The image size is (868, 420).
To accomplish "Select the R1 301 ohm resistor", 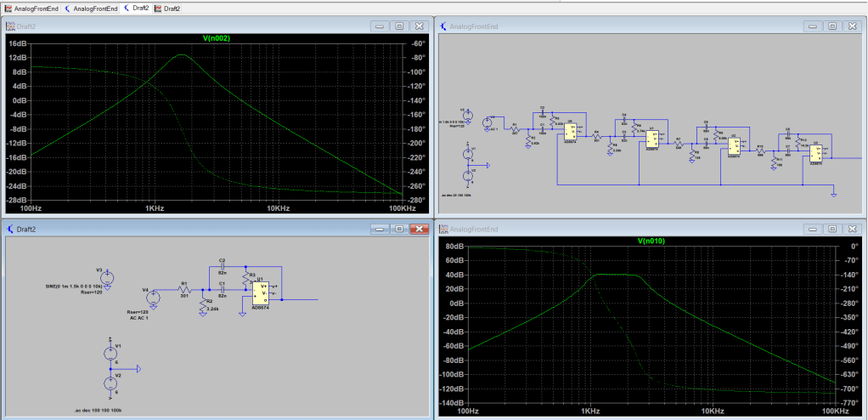I will [183, 288].
